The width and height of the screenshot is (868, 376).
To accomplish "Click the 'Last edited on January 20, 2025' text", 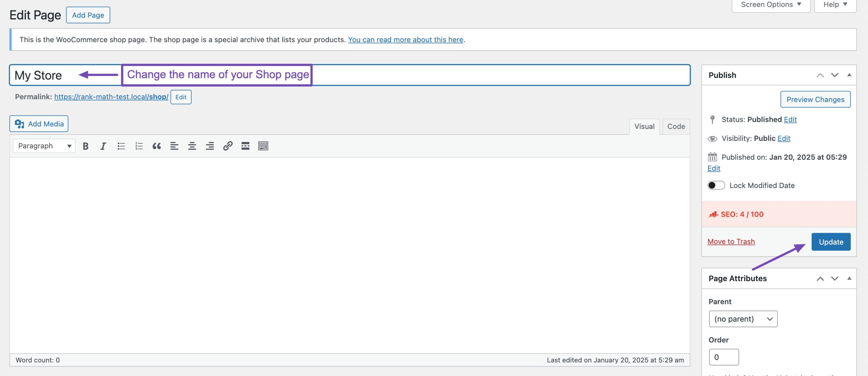I will (615, 360).
